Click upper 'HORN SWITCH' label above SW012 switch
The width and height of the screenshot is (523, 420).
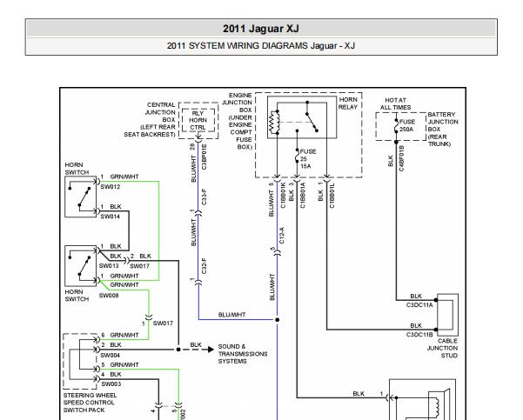click(x=77, y=169)
